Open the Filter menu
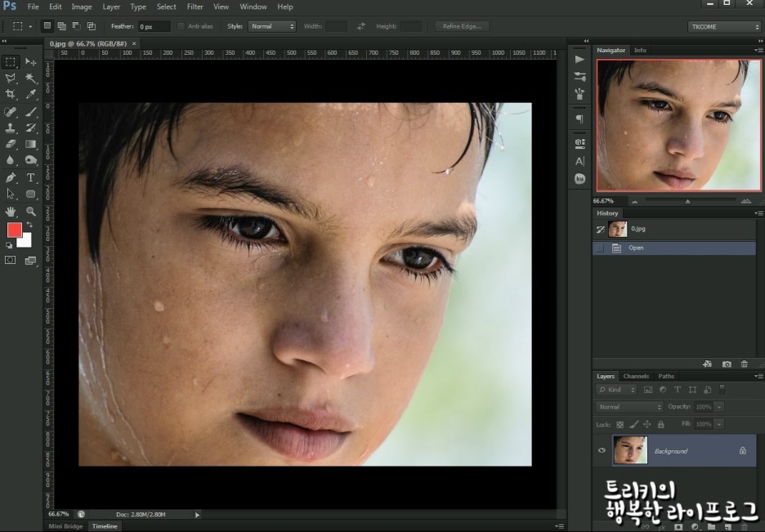The width and height of the screenshot is (765, 532). (195, 7)
